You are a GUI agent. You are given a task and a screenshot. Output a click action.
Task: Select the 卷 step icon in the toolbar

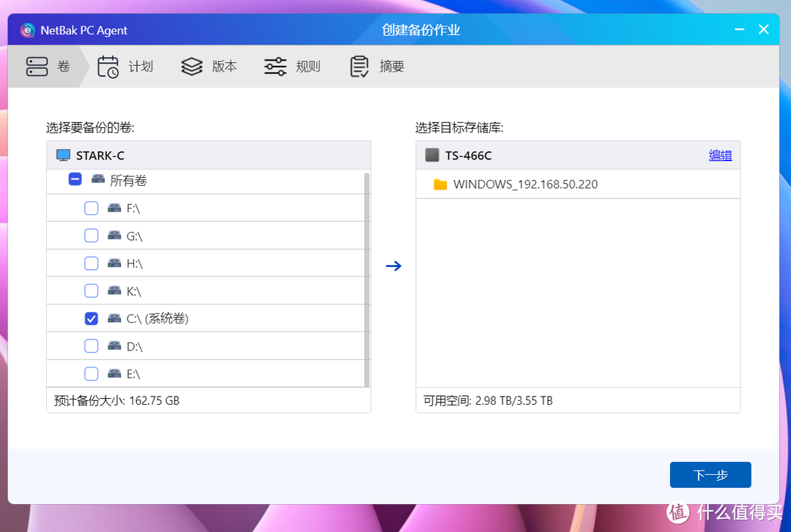tap(37, 66)
